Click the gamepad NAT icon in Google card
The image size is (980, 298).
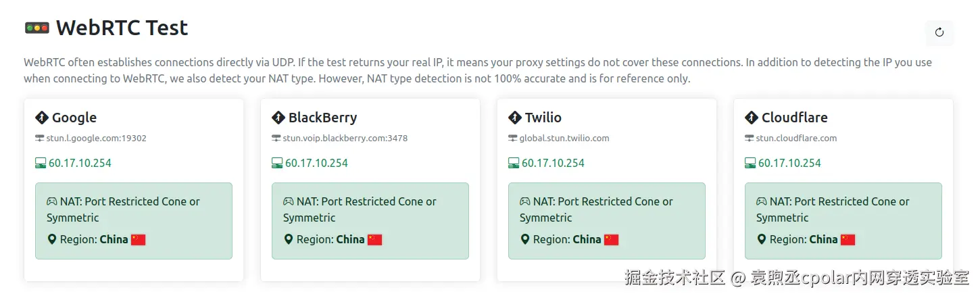pos(52,201)
